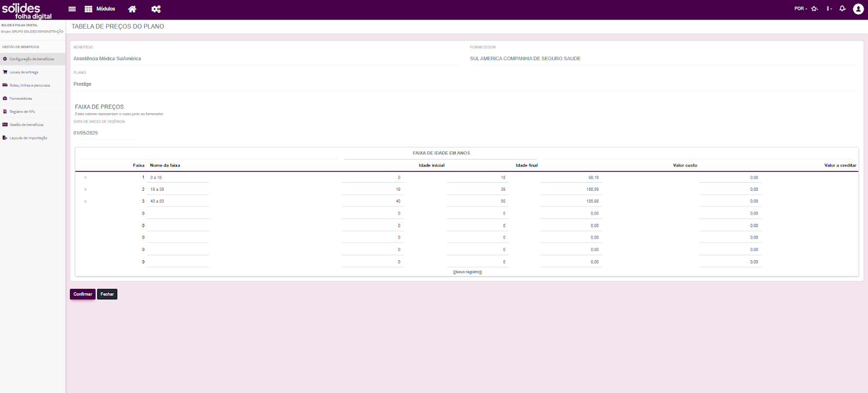The height and width of the screenshot is (393, 868).
Task: Open the three-dots more options dropdown
Action: [x=829, y=9]
